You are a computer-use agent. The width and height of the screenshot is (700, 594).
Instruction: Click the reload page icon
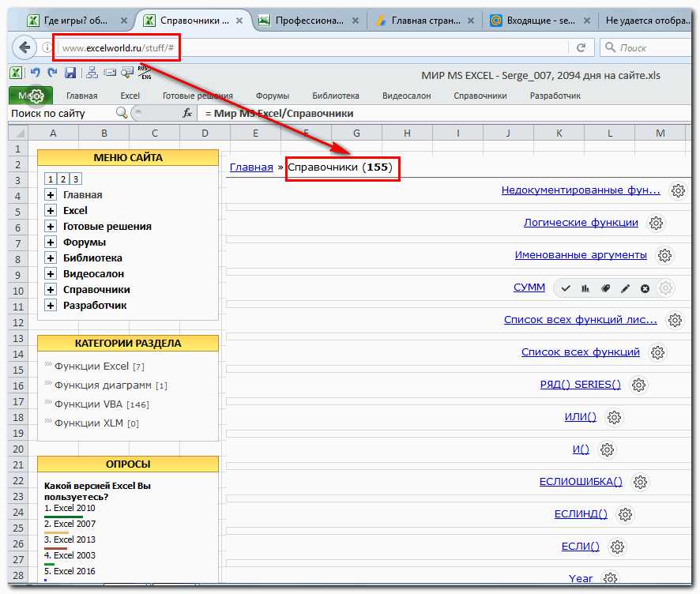pyautogui.click(x=581, y=47)
